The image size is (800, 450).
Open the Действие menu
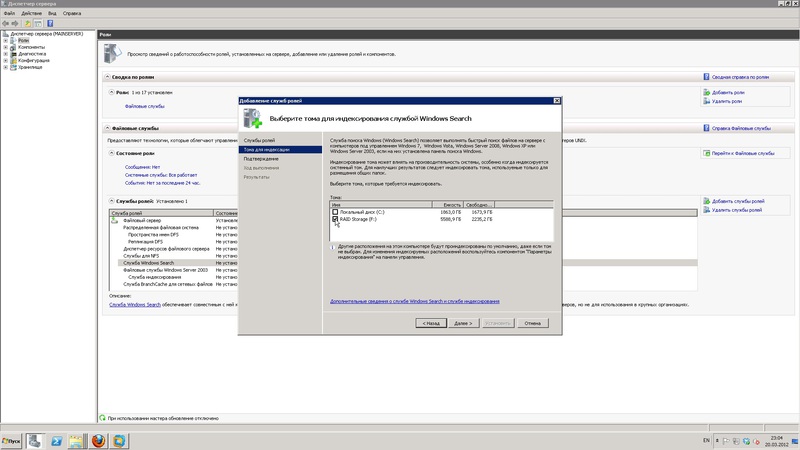point(32,13)
